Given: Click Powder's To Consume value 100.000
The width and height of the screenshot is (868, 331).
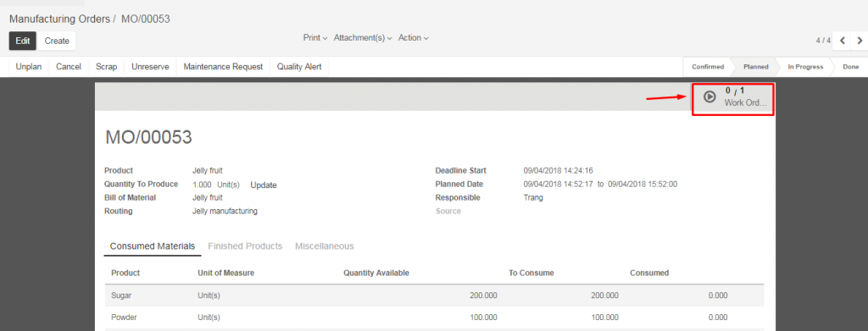Looking at the screenshot, I should (x=604, y=317).
